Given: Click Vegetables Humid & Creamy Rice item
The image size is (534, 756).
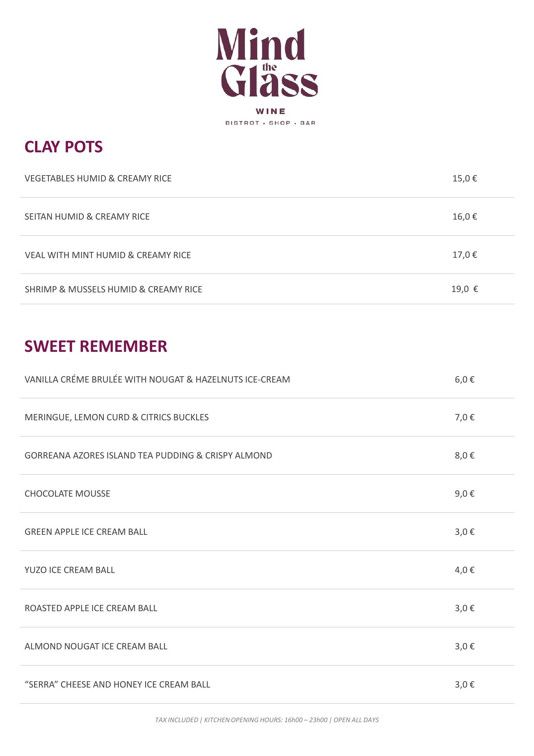Looking at the screenshot, I should pos(98,178).
